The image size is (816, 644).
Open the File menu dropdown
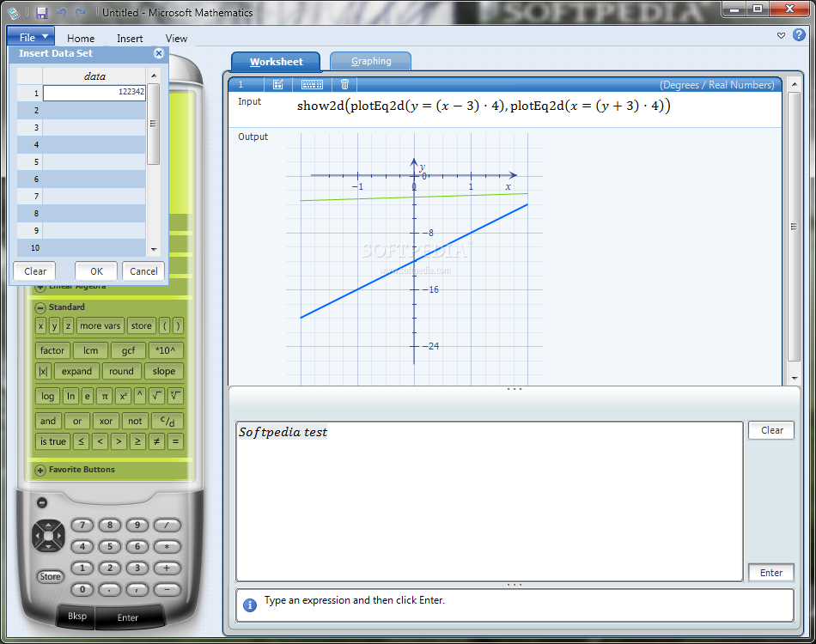pos(31,38)
